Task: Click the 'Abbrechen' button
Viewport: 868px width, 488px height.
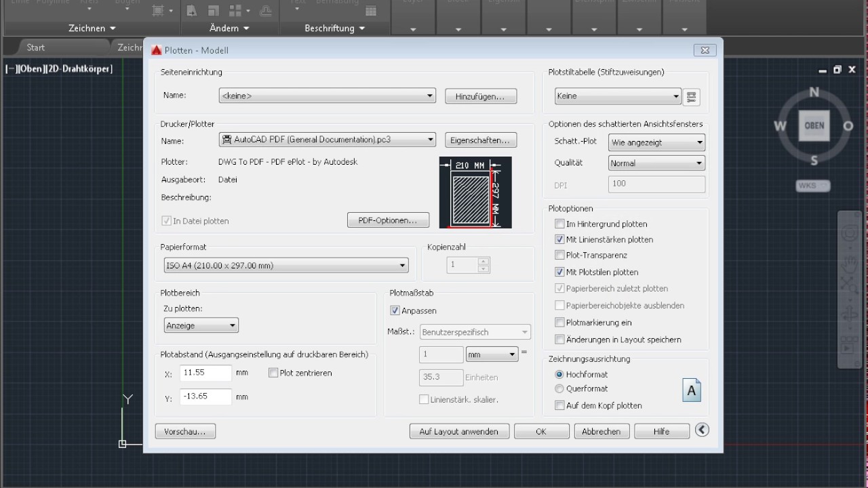Action: point(601,431)
